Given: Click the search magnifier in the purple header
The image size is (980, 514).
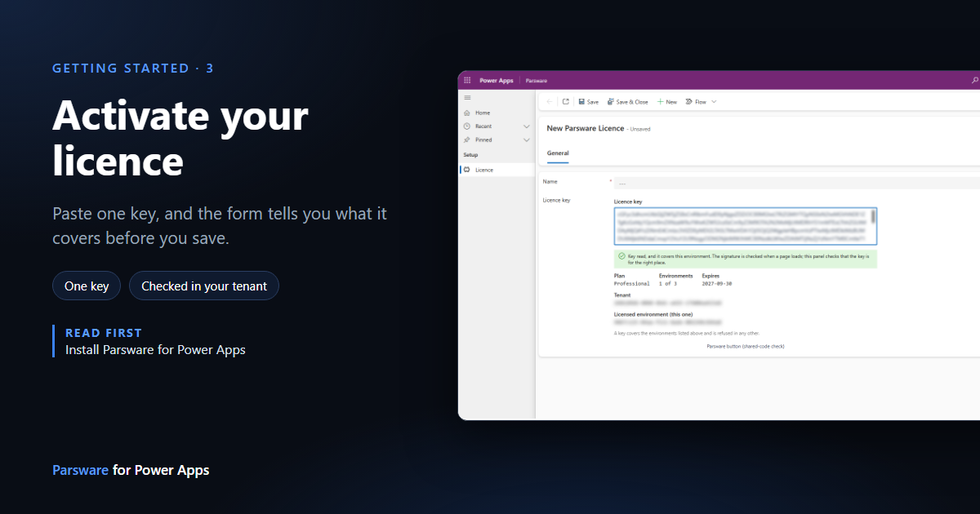Looking at the screenshot, I should tap(974, 81).
